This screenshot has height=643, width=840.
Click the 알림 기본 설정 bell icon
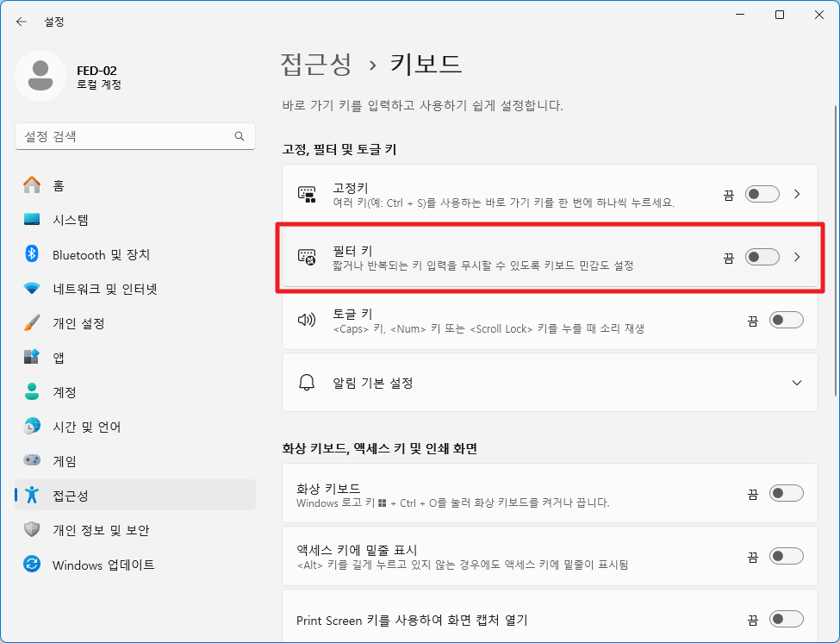[x=307, y=383]
